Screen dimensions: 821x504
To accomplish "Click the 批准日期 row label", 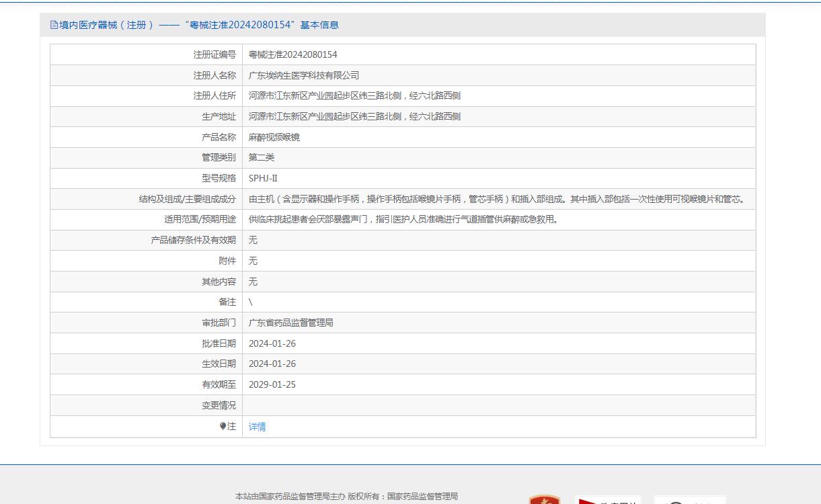I will pyautogui.click(x=219, y=343).
